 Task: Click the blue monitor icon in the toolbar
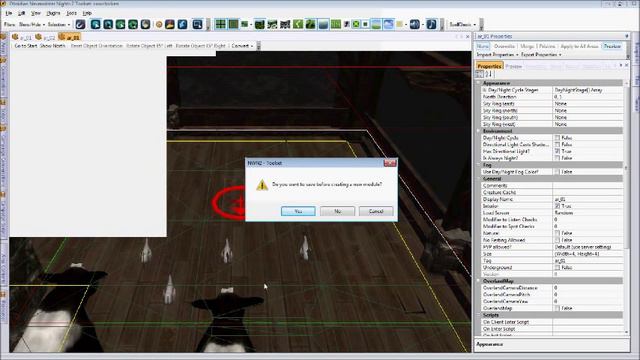(x=197, y=24)
